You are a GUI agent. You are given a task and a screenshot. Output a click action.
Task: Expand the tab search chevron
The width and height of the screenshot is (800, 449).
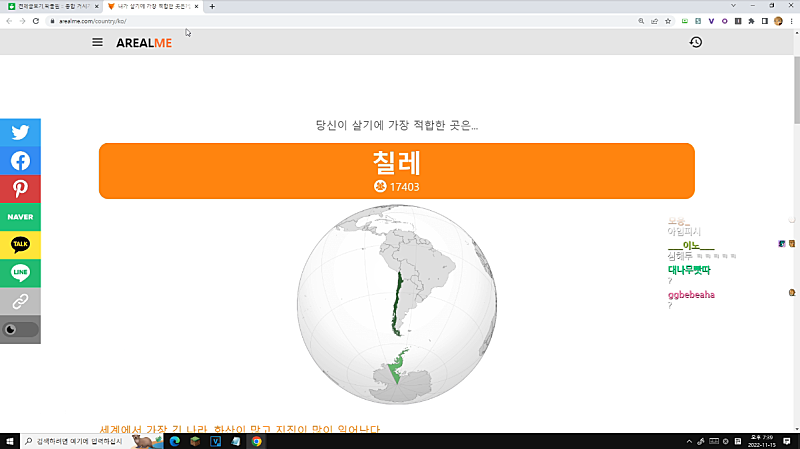(733, 6)
